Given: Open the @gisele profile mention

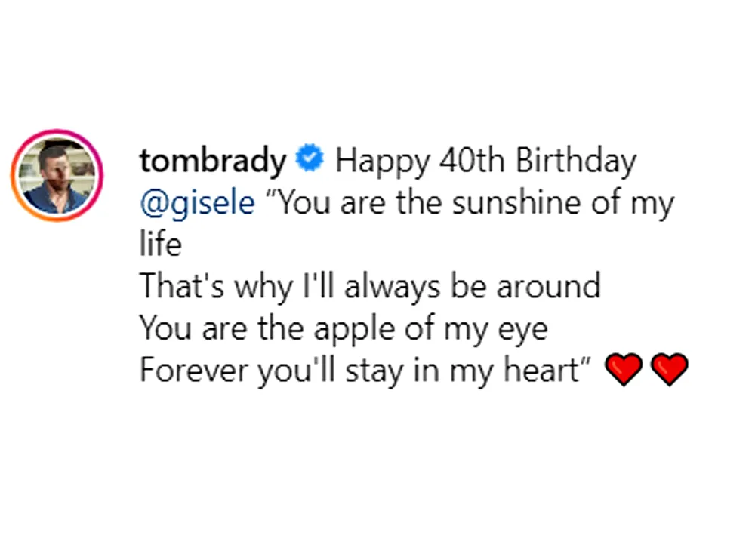Looking at the screenshot, I should point(196,202).
